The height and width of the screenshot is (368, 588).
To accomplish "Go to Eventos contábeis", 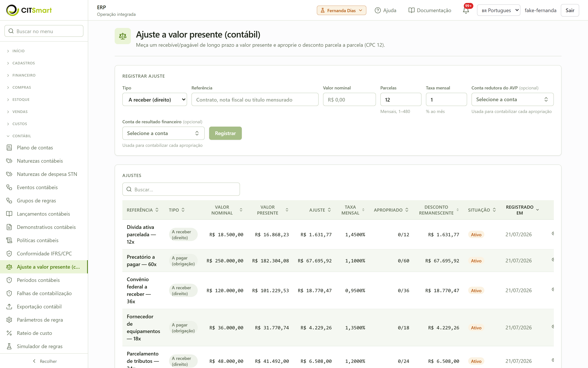I will [44, 187].
